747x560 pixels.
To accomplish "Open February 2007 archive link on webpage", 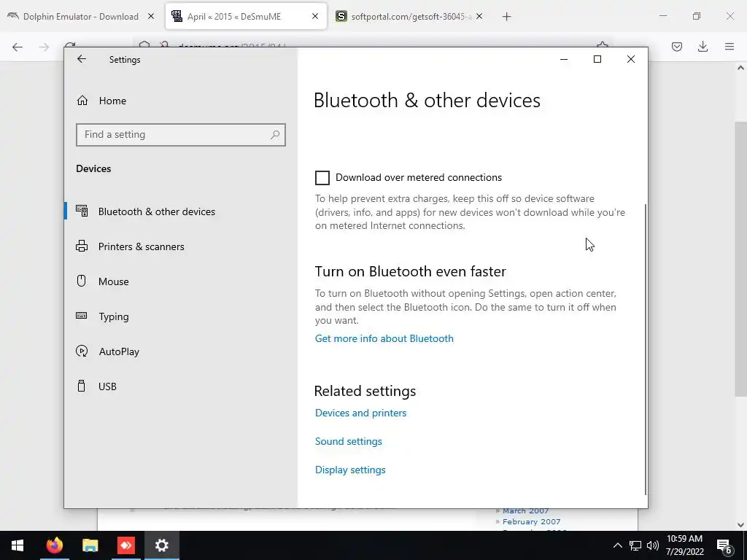I will [x=531, y=522].
